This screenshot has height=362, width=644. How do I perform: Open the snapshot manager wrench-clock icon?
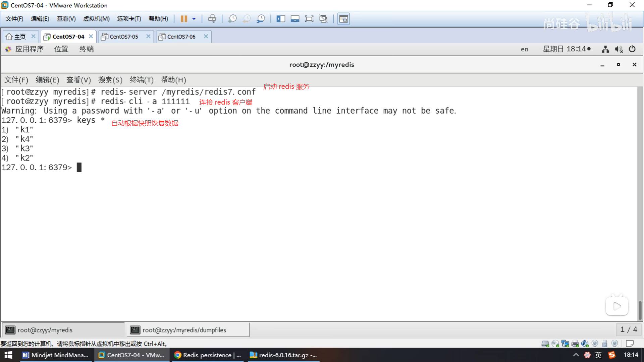tap(261, 19)
